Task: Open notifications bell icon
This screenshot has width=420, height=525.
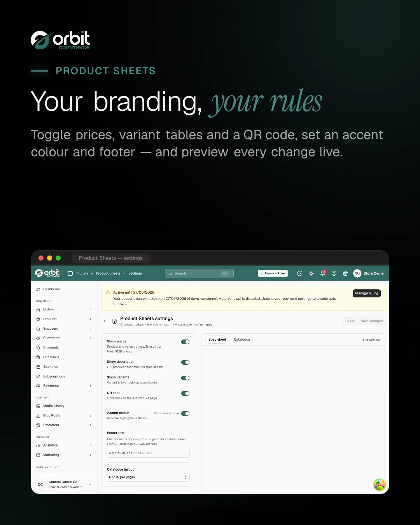Action: [322, 273]
